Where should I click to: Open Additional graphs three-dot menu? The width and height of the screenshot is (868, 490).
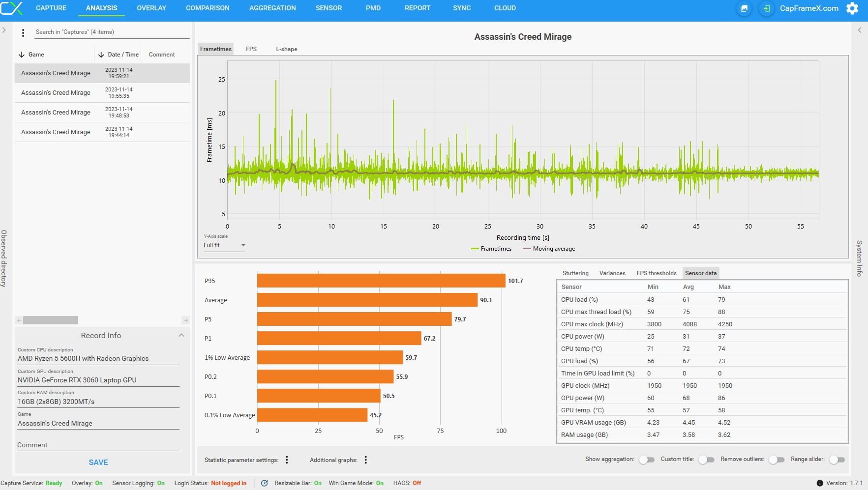(365, 460)
